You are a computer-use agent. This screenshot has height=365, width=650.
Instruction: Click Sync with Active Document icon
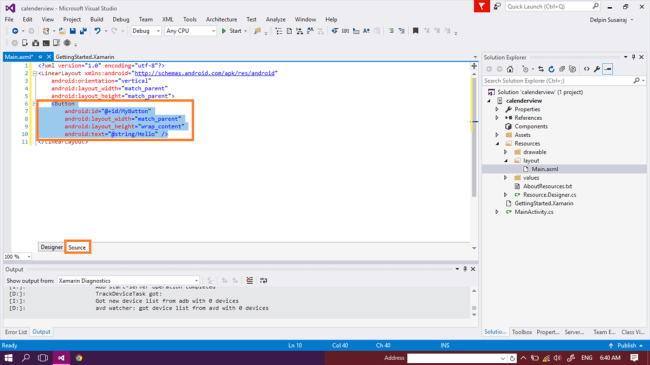point(541,69)
